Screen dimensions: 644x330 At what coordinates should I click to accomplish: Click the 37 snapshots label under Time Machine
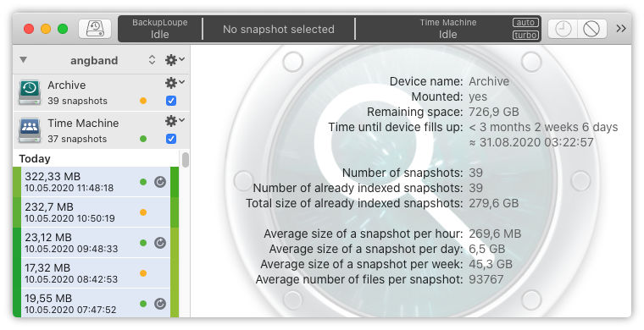point(77,139)
